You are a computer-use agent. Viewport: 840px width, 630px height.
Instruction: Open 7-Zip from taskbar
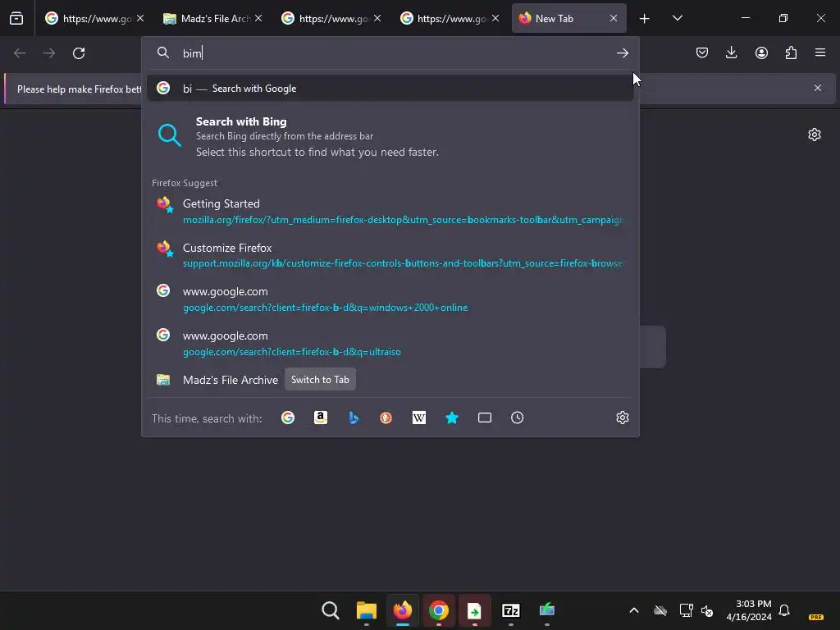510,610
